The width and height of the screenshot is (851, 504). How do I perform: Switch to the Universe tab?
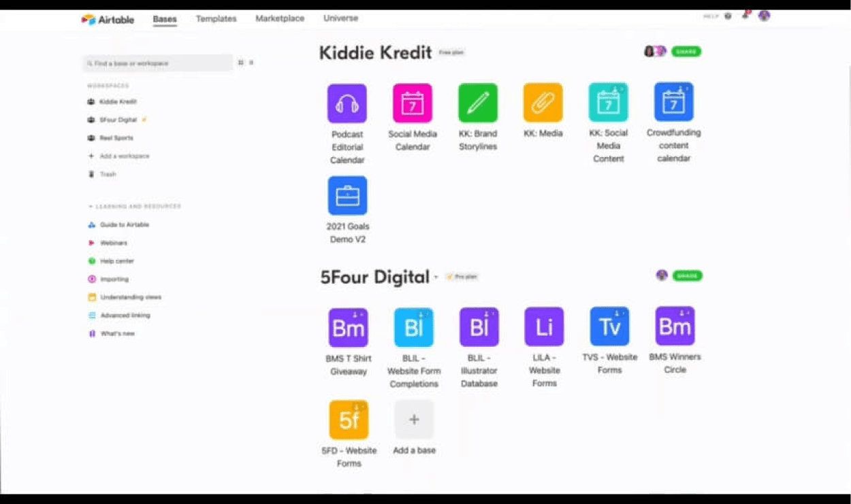coord(340,18)
